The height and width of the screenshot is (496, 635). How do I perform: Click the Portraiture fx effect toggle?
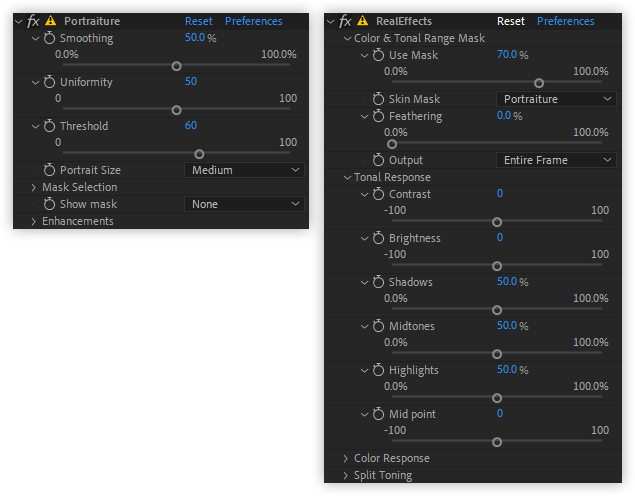coord(33,21)
